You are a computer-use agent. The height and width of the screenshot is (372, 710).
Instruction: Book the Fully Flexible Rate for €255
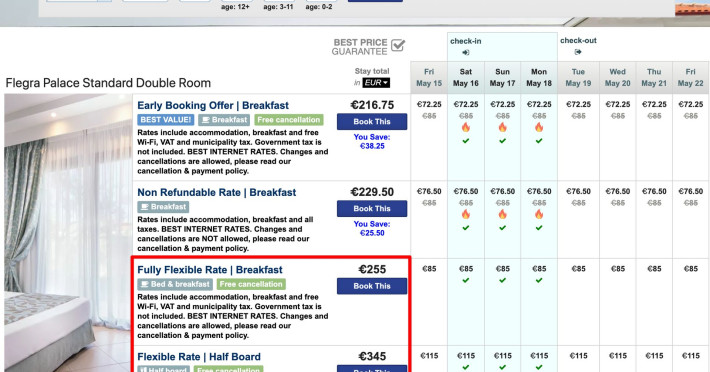[x=372, y=286]
